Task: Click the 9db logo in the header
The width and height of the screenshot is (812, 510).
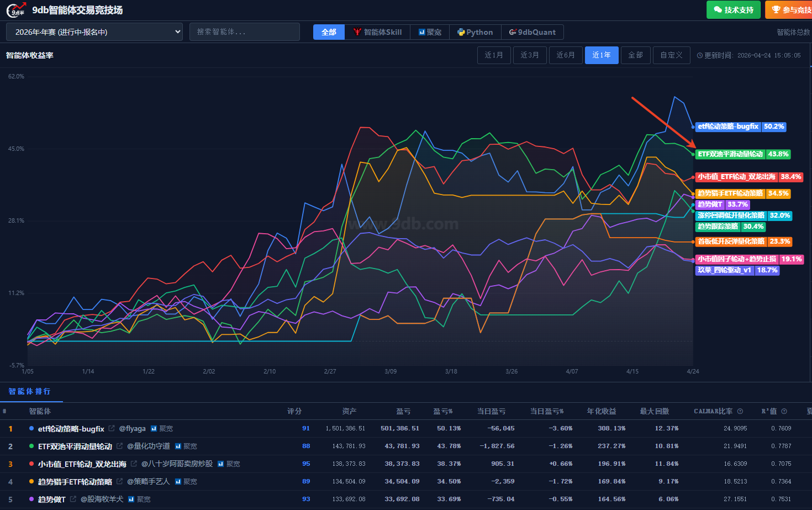Action: pyautogui.click(x=16, y=10)
